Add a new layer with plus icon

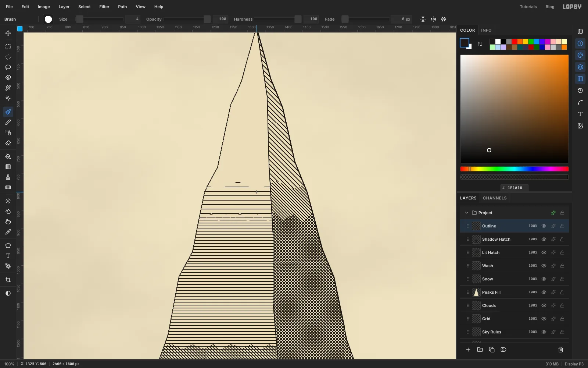468,350
